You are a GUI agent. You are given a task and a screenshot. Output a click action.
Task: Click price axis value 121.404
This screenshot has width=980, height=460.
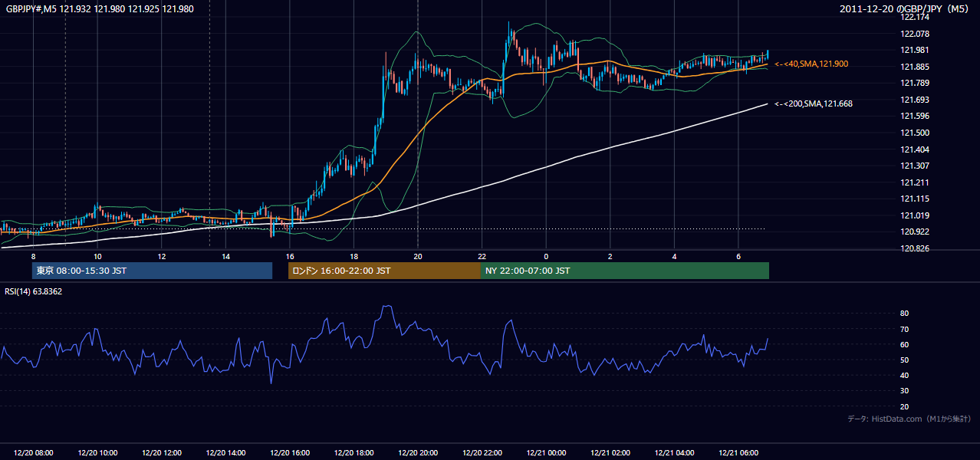[914, 149]
